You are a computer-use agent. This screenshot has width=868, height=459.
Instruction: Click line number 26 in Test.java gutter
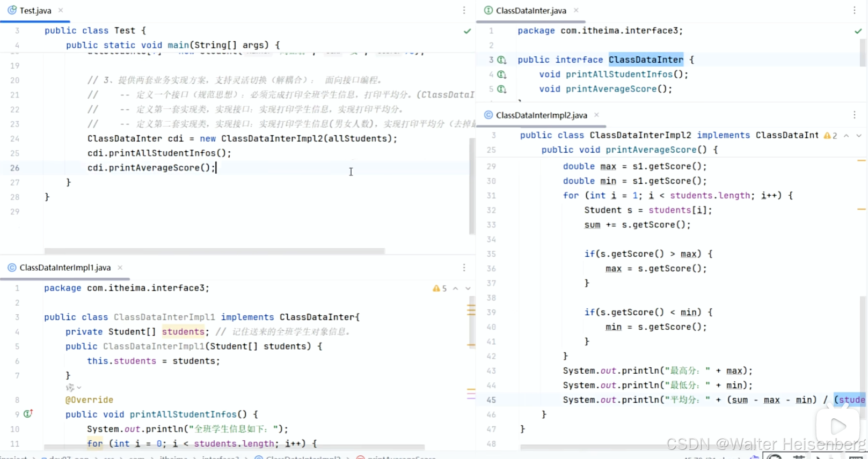point(14,168)
